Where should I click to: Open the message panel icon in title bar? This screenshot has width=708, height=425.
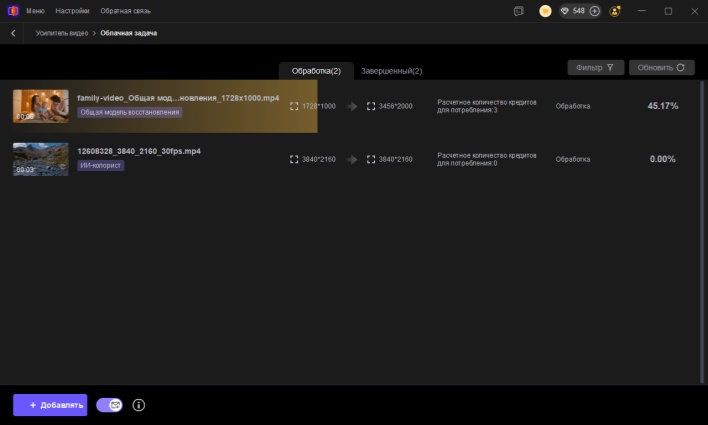click(x=518, y=11)
